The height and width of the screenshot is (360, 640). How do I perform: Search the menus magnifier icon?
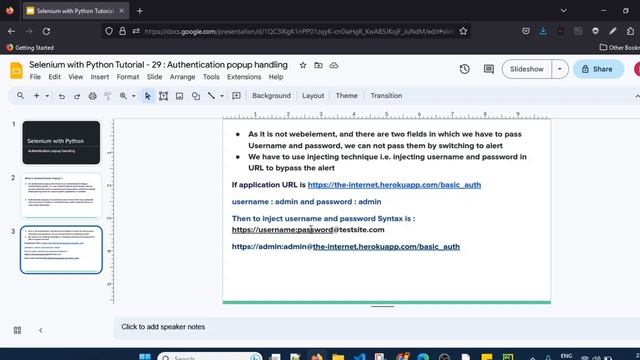point(20,96)
